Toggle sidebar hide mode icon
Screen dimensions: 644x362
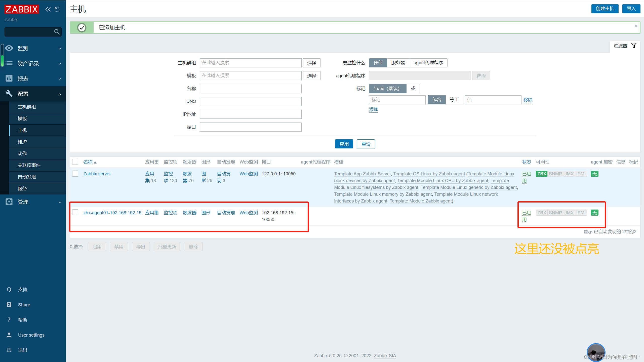57,9
